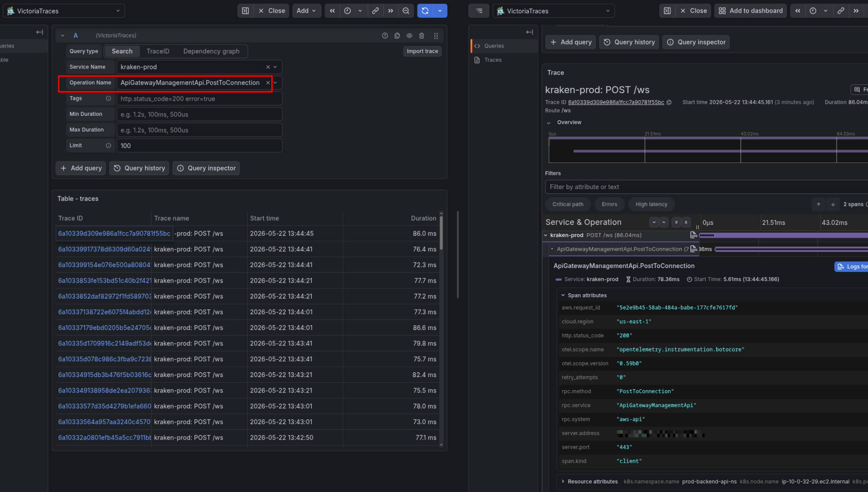This screenshot has width=868, height=492.
Task: Copy shortened link icon in left toolbar
Action: point(375,11)
